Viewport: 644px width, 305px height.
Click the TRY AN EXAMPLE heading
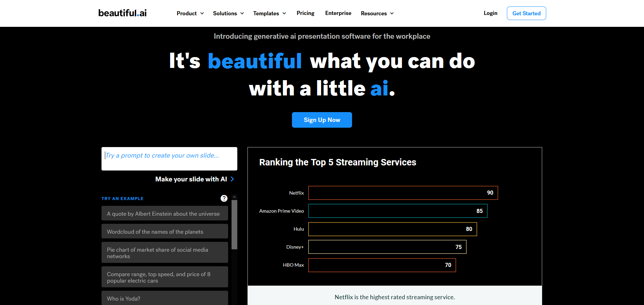(x=122, y=198)
